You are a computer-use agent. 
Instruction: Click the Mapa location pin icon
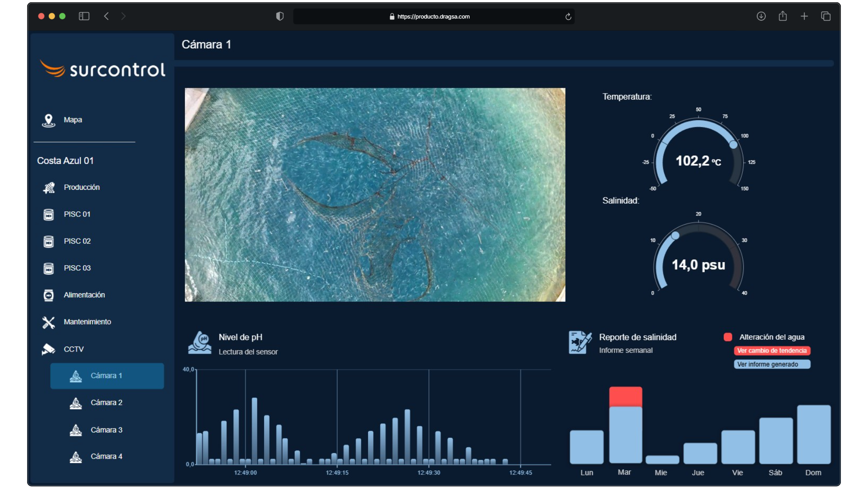tap(48, 120)
